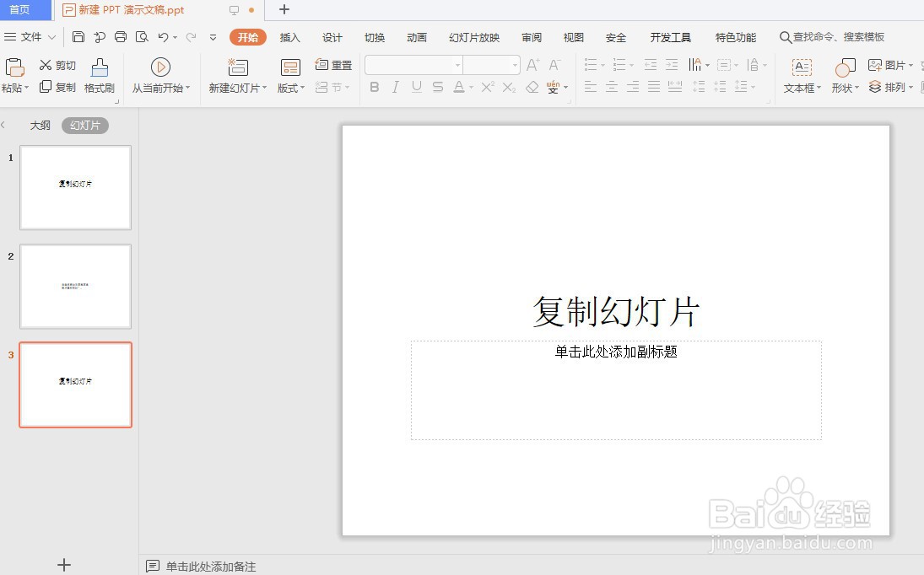Align text left

591,87
